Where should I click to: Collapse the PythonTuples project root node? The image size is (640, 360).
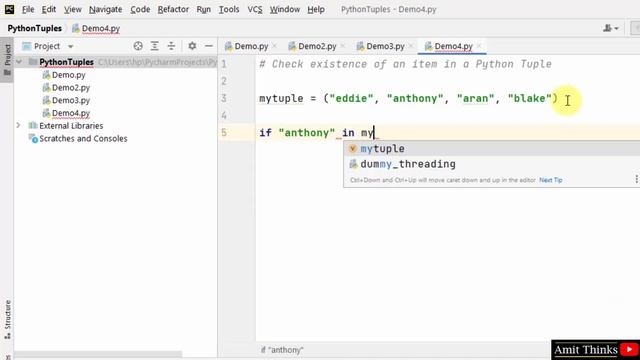pyautogui.click(x=19, y=62)
